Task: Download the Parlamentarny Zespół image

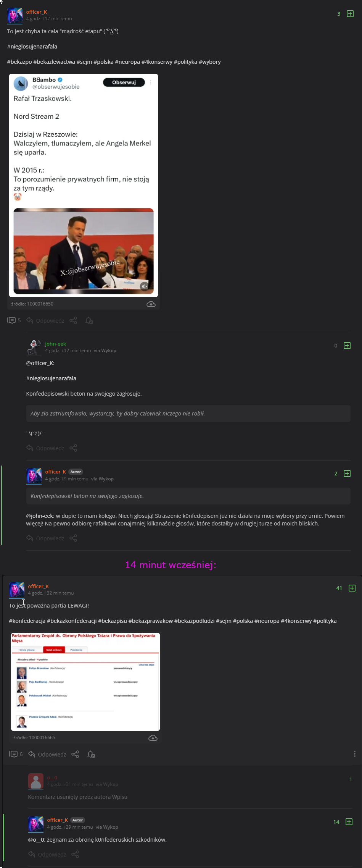Action: [x=153, y=738]
